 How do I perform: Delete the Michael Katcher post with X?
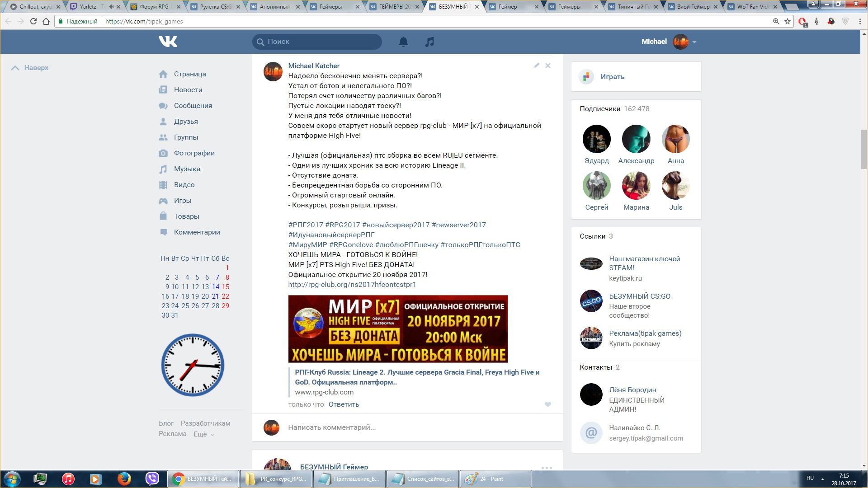(x=548, y=66)
